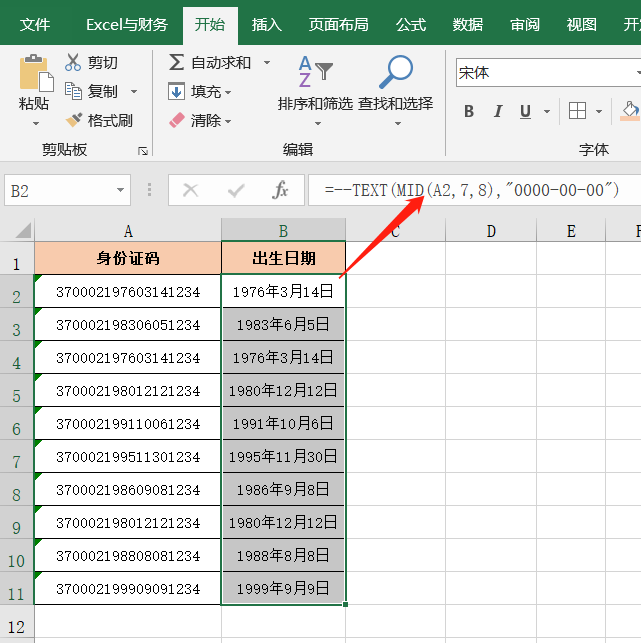
Task: Switch to 插入 tab
Action: click(x=267, y=25)
